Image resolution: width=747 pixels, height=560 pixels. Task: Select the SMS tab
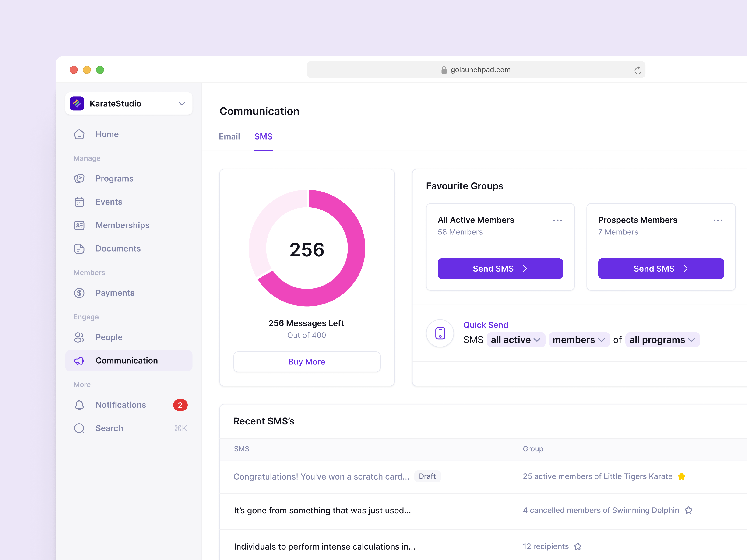(x=263, y=136)
